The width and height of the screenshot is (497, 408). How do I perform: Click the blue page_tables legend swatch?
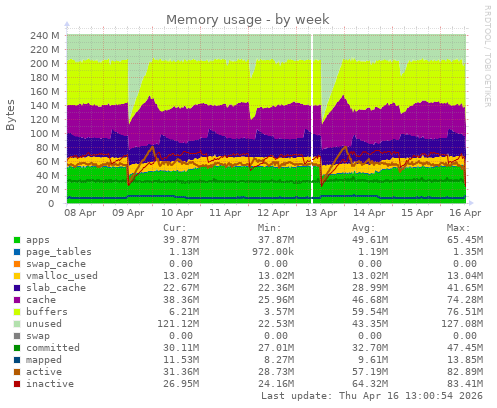click(17, 252)
